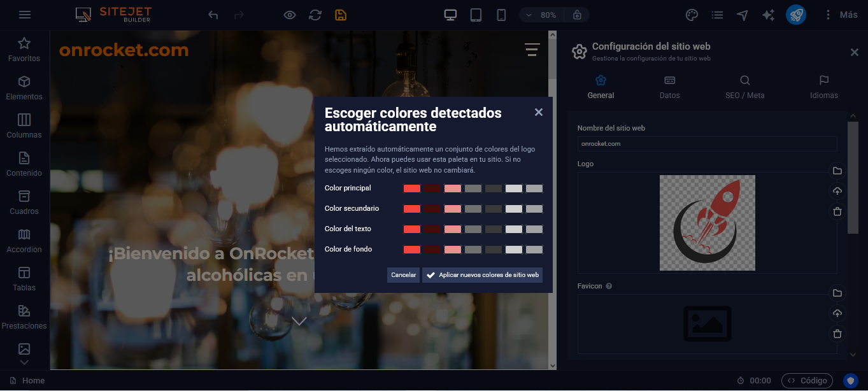This screenshot has width=868, height=391.
Task: Click the Favicon help question icon
Action: coord(609,287)
